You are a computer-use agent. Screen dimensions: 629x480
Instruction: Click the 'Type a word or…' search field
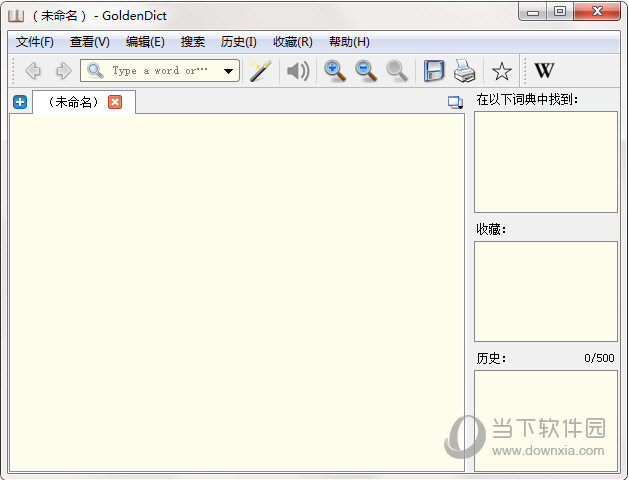tap(160, 71)
